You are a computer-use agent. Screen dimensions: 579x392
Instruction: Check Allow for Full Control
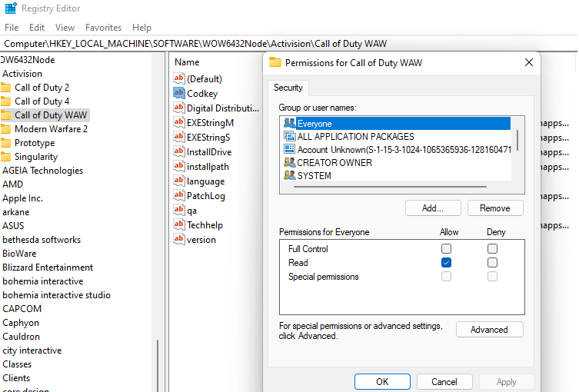click(446, 249)
